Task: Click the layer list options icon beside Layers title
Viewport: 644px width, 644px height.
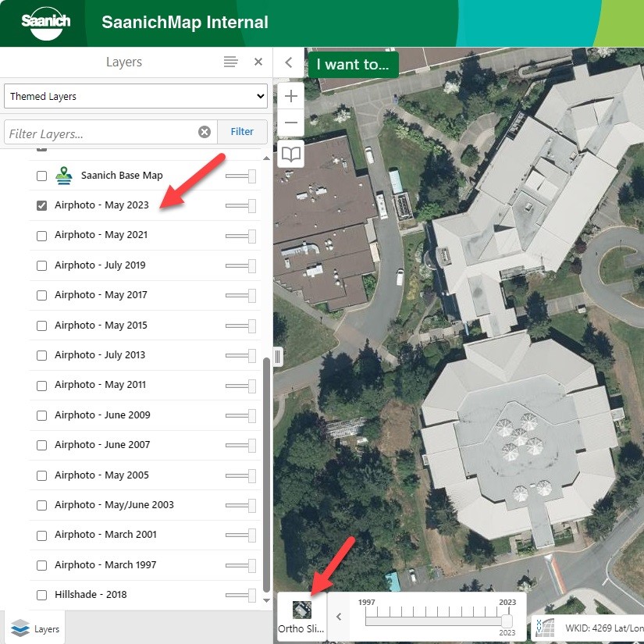Action: 230,62
